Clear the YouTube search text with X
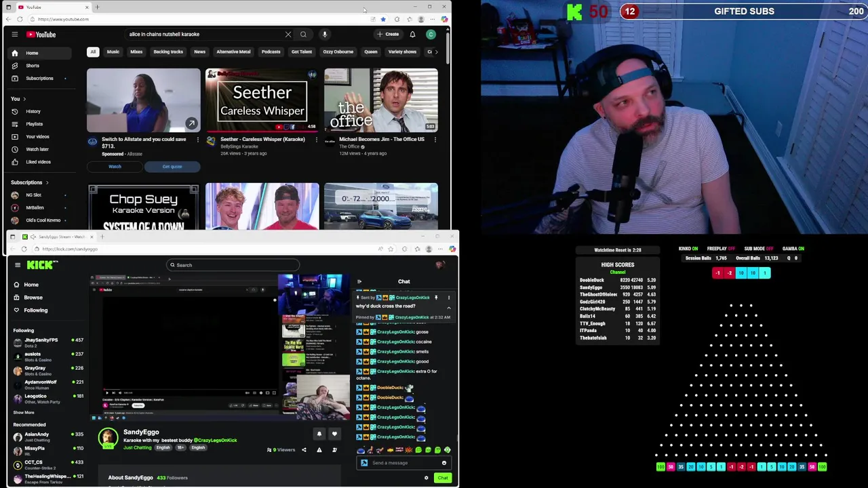The width and height of the screenshot is (868, 488). [x=288, y=34]
